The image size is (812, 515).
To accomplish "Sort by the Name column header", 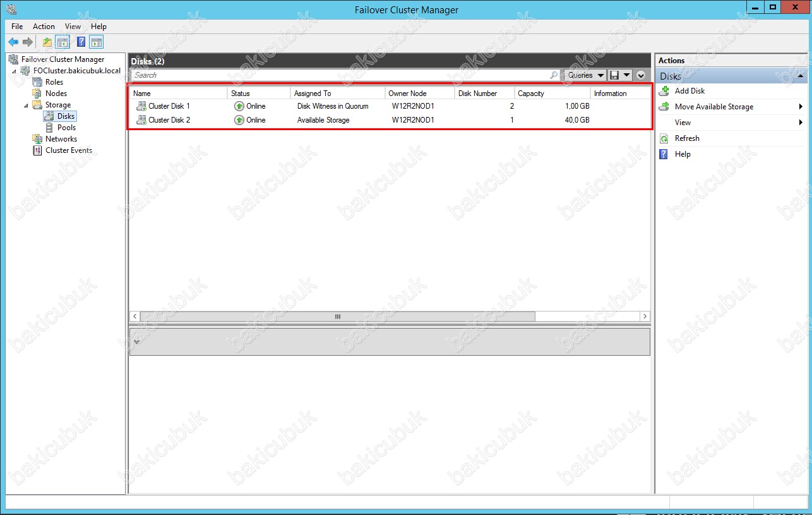I will 178,94.
